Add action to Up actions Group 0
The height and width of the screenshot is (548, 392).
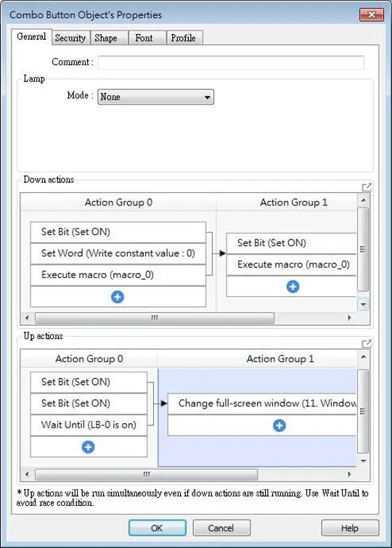click(x=88, y=446)
